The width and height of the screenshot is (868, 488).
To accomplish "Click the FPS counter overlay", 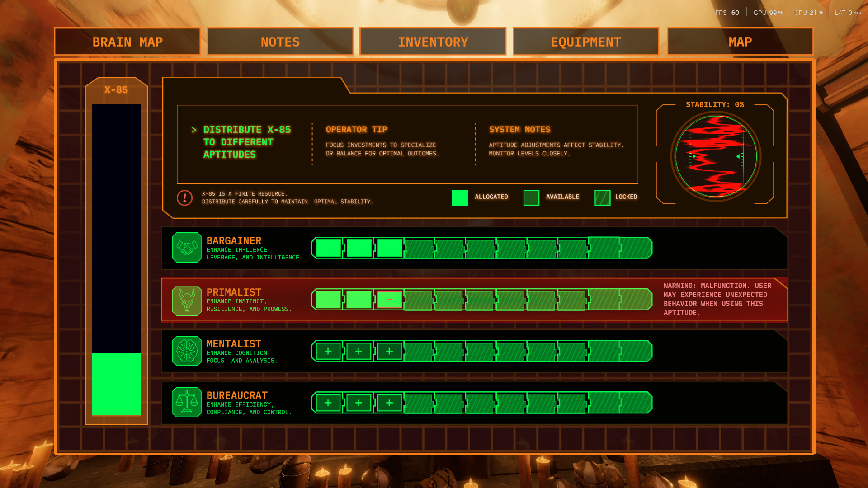I will (x=727, y=13).
